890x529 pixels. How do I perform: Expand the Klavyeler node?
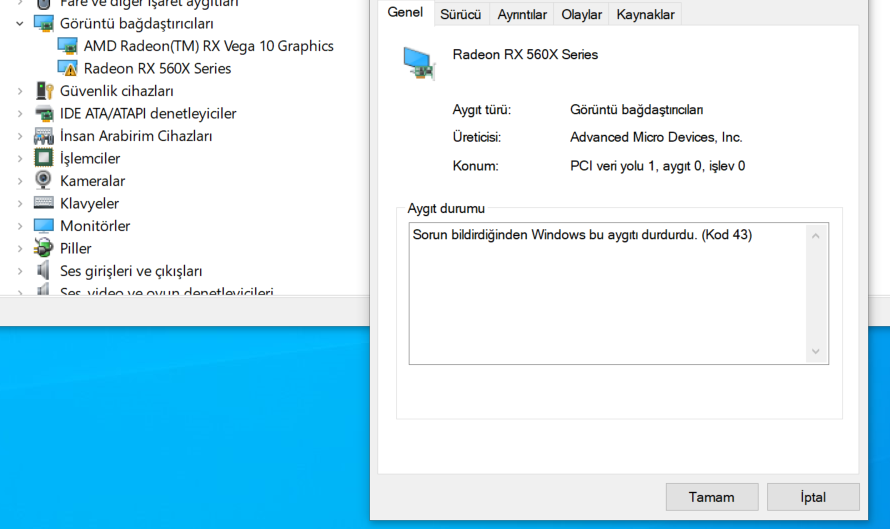point(20,203)
